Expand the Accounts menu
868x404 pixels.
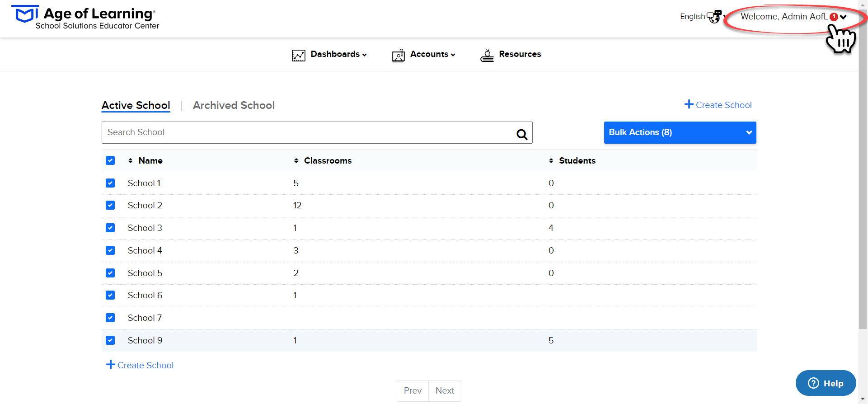click(424, 55)
